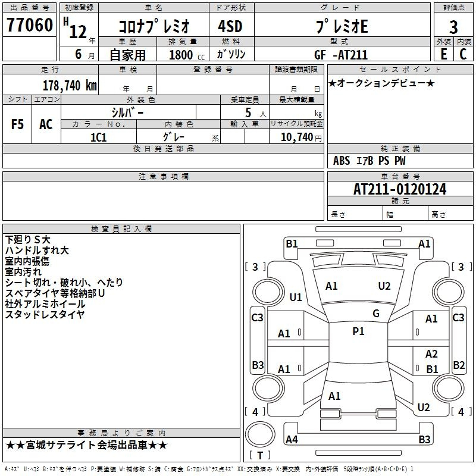The width and height of the screenshot is (476, 476).
Task: Click the inspector note 下廻りS大
Action: pyautogui.click(x=27, y=240)
